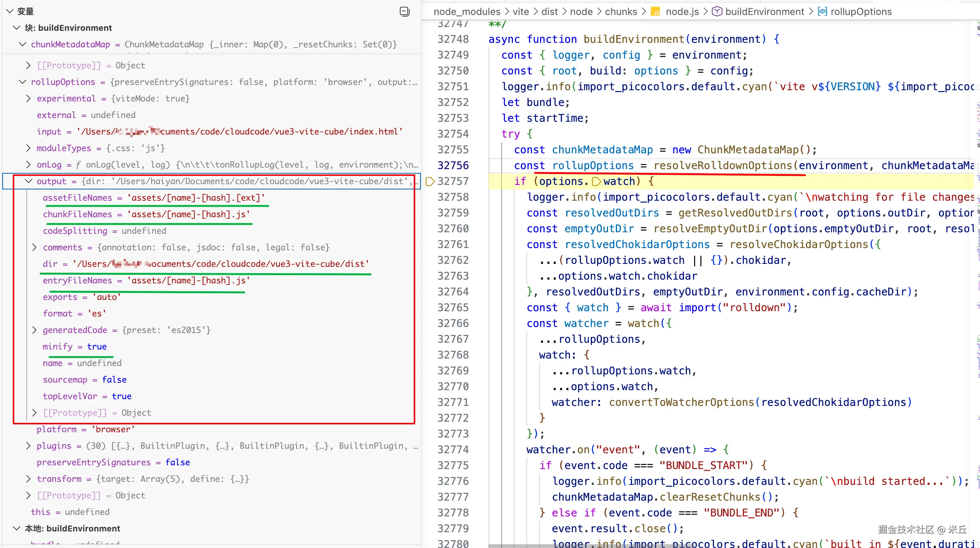Expand the comments variable entry
The image size is (980, 548).
pos(34,247)
